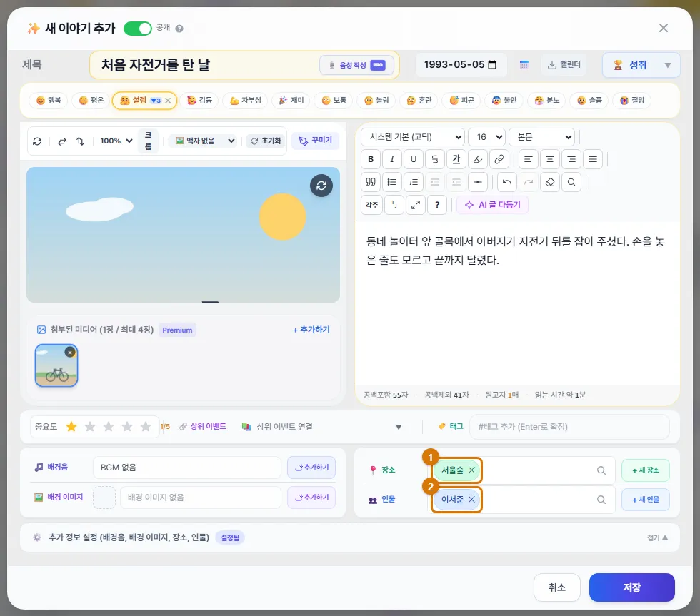The height and width of the screenshot is (616, 700).
Task: Click the 저장 save button
Action: [x=631, y=587]
